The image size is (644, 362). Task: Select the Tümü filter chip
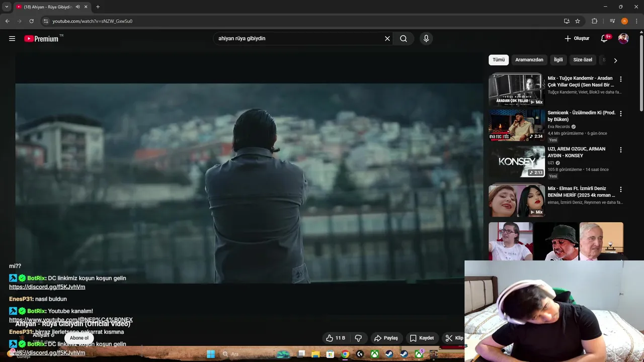pos(499,60)
